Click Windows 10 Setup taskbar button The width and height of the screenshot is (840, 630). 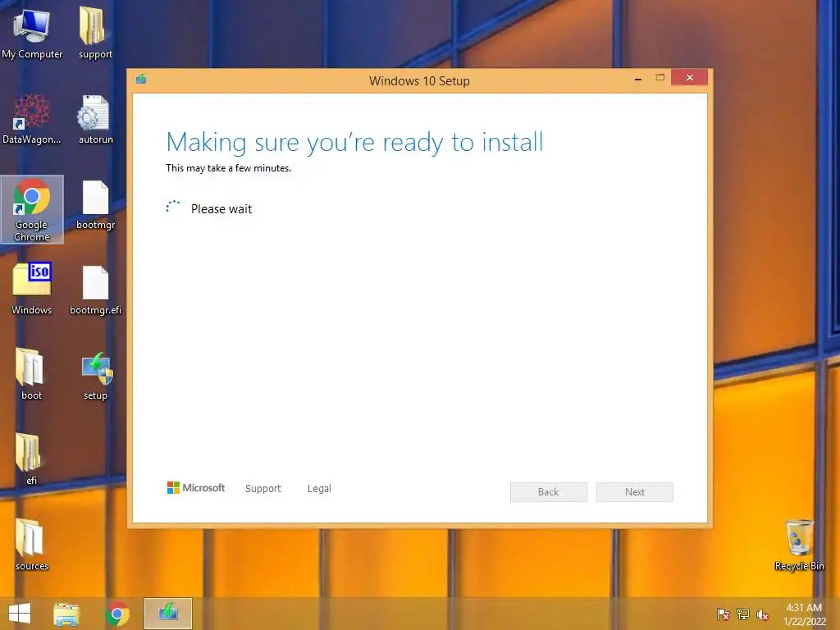pyautogui.click(x=168, y=614)
